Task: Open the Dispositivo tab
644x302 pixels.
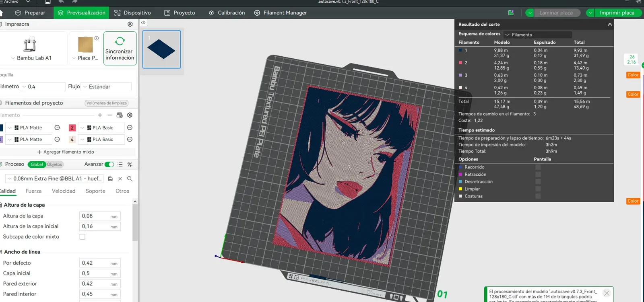Action: pos(132,13)
